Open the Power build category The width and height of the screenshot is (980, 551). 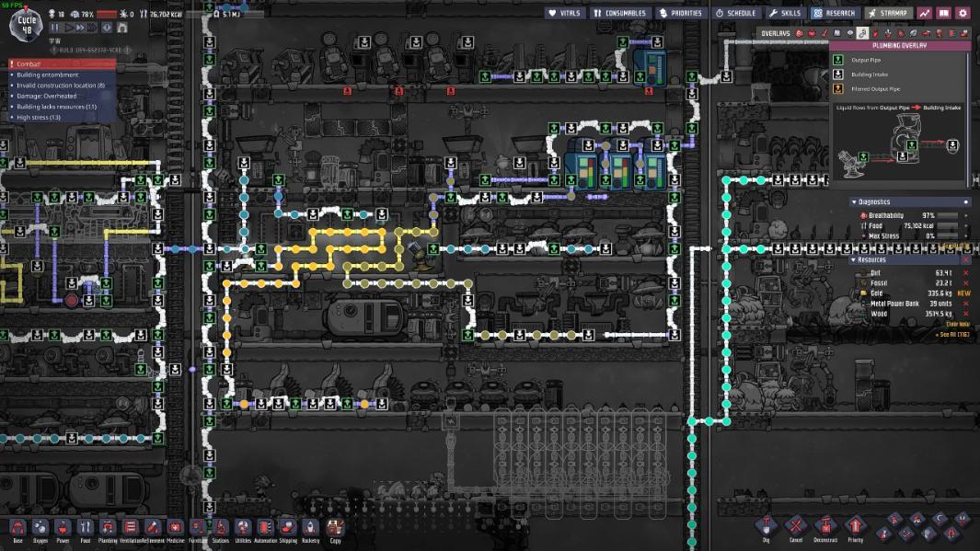click(63, 530)
